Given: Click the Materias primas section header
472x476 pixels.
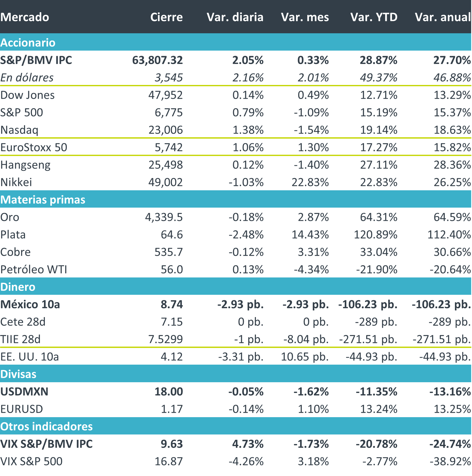Looking at the screenshot, I should pos(43,200).
